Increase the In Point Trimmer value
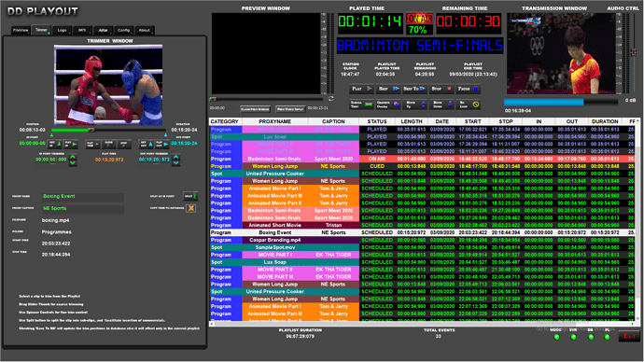The height and width of the screenshot is (362, 644). point(73,157)
